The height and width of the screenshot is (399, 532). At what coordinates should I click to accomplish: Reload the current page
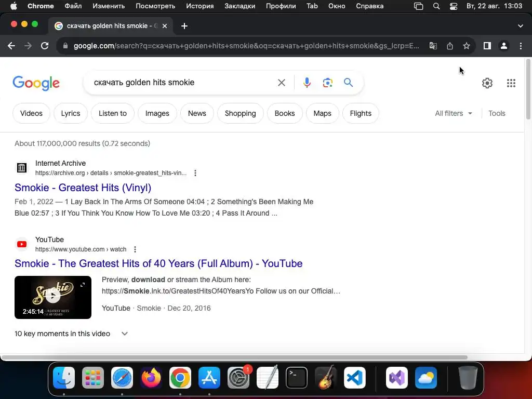45,46
